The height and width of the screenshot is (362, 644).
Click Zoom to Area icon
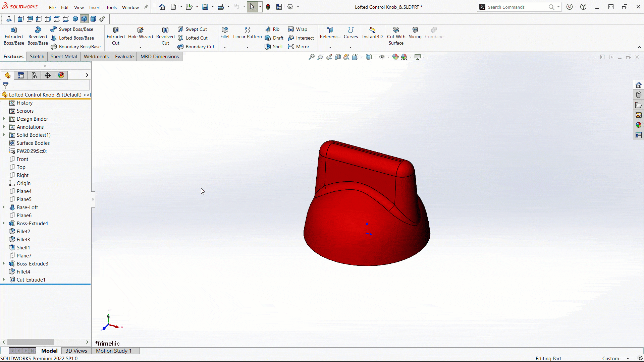[x=320, y=57]
